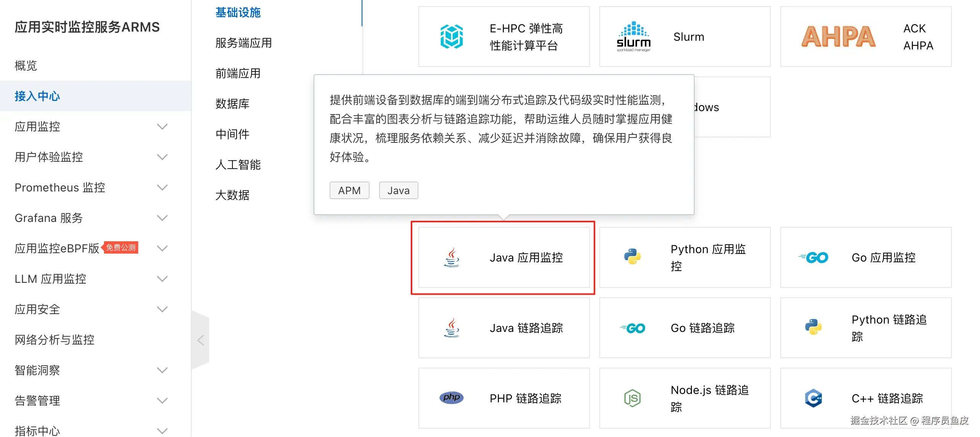Select 数据库 category tab
This screenshot has height=437, width=980.
232,104
